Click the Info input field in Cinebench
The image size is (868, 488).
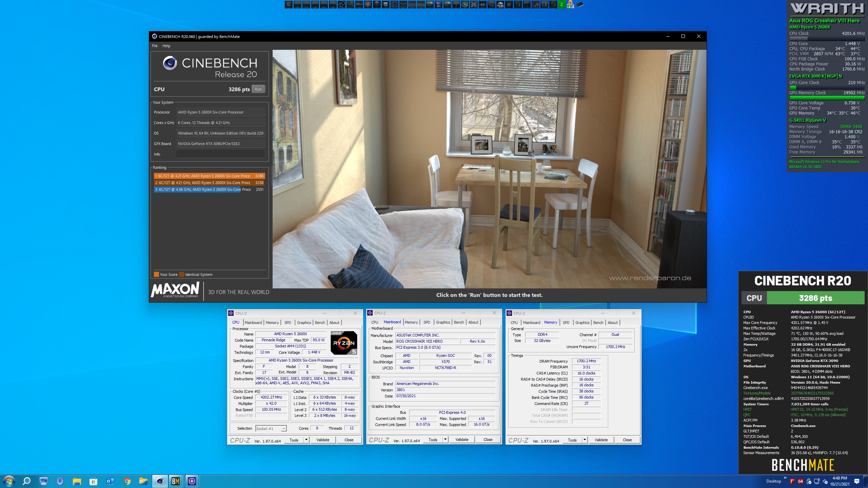(x=221, y=154)
